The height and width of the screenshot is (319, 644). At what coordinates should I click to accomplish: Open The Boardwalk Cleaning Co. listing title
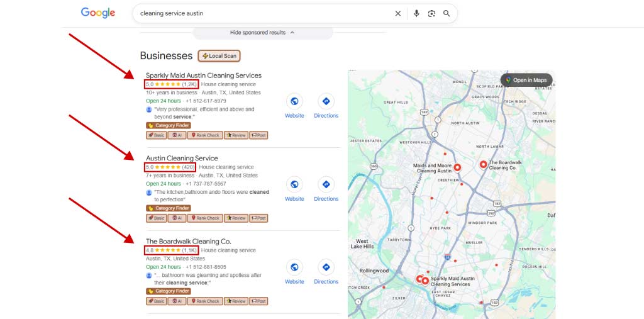tap(189, 242)
